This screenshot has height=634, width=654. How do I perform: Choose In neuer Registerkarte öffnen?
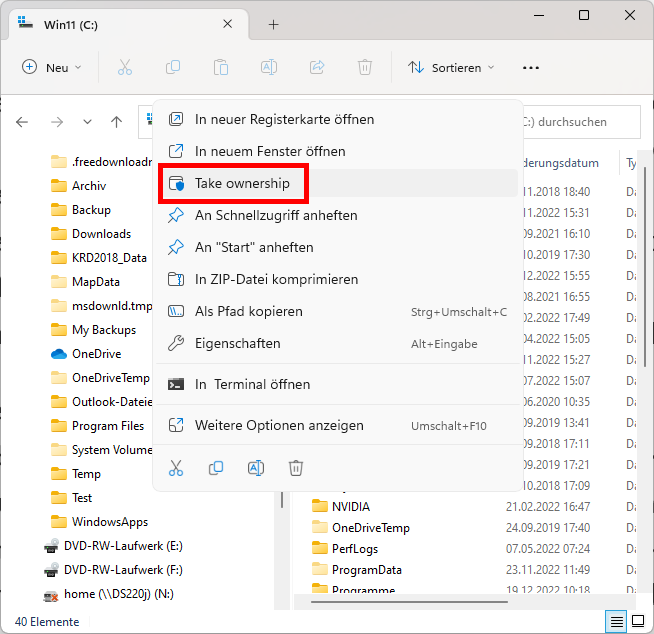(x=284, y=119)
